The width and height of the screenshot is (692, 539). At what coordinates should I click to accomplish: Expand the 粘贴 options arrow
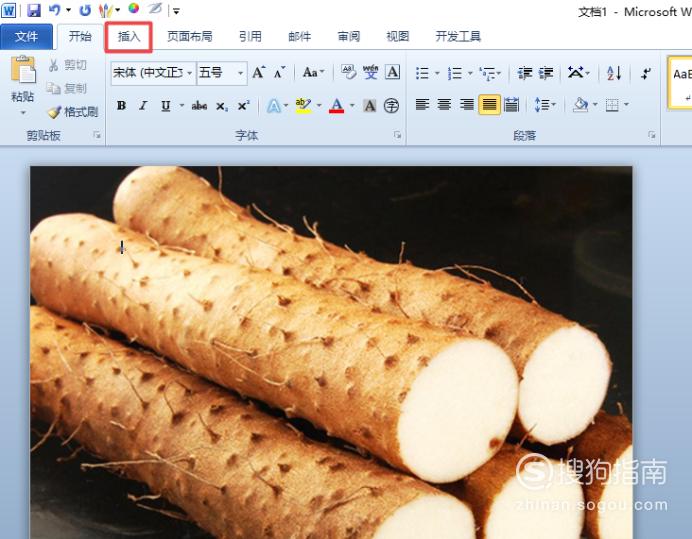pyautogui.click(x=23, y=113)
